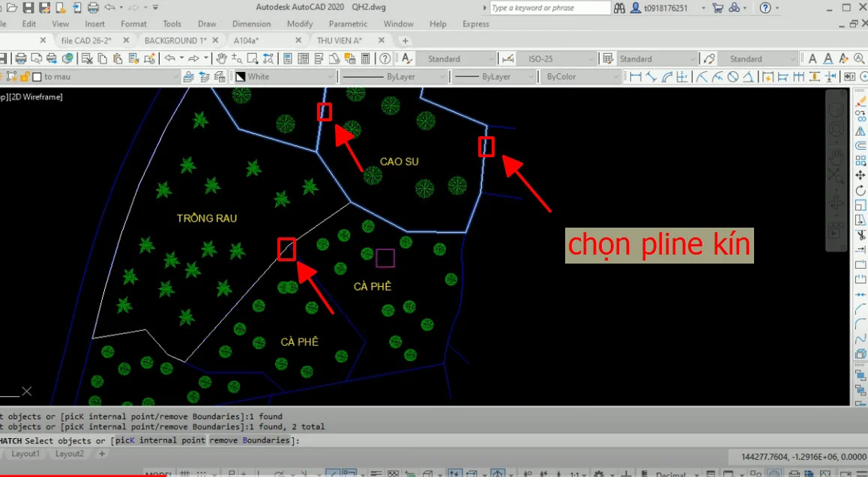Screen dimensions: 868x477
Task: Click the Save icon in quick access
Action: (x=28, y=7)
